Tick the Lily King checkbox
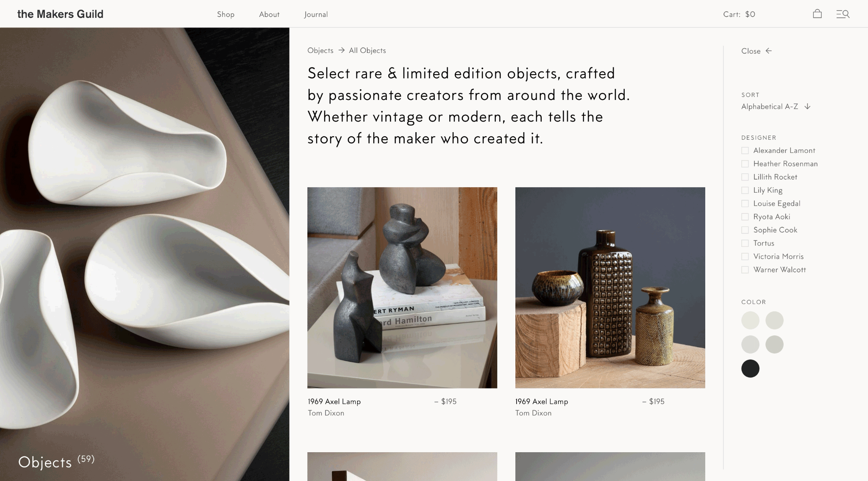The height and width of the screenshot is (481, 868). click(x=745, y=190)
